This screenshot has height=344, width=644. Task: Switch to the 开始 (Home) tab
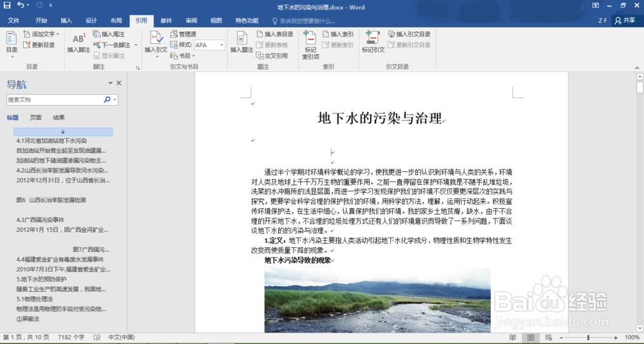pyautogui.click(x=41, y=21)
